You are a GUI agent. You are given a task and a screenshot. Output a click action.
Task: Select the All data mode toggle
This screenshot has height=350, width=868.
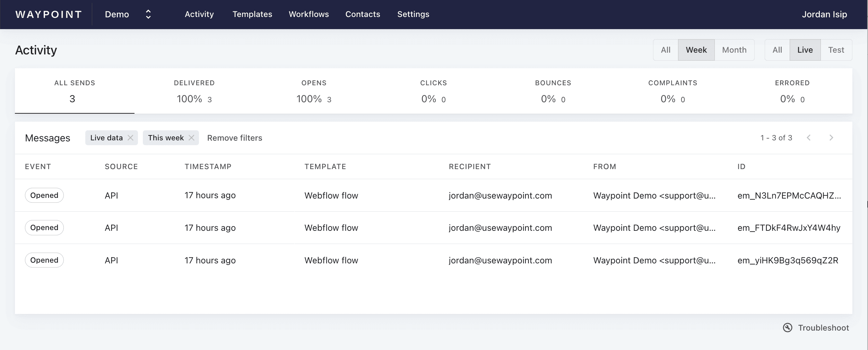(777, 50)
